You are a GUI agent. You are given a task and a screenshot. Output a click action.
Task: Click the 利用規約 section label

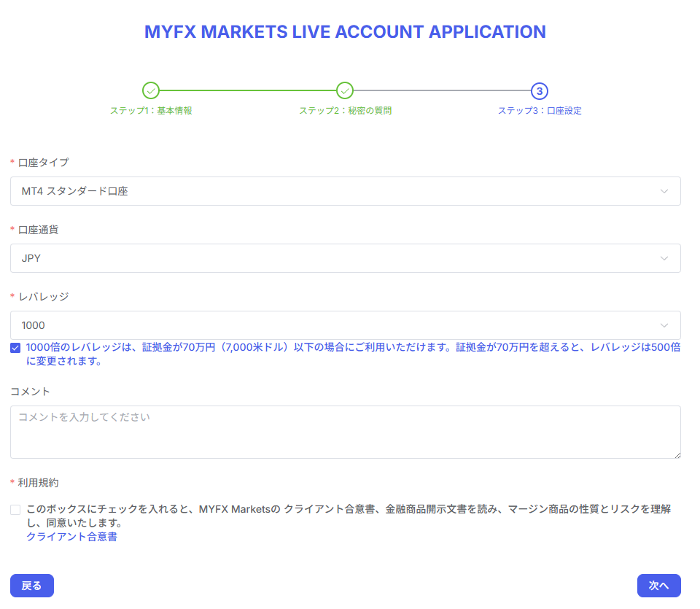[x=39, y=483]
